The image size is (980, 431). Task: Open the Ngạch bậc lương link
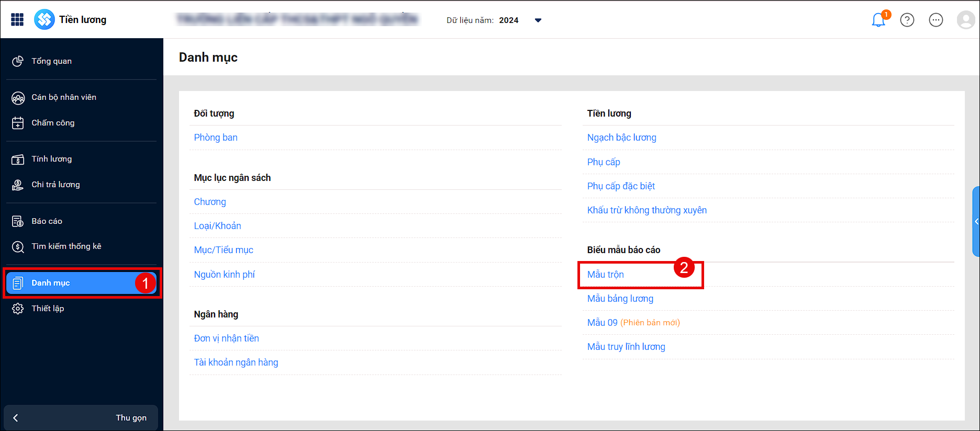621,138
